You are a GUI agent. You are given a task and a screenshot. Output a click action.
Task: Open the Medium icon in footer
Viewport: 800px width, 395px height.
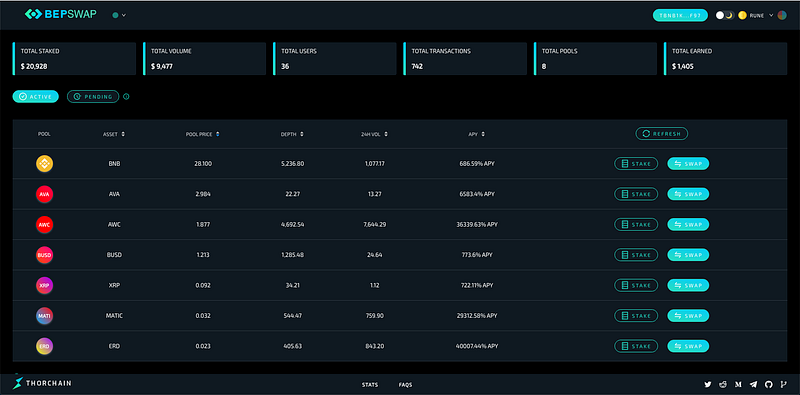[738, 384]
